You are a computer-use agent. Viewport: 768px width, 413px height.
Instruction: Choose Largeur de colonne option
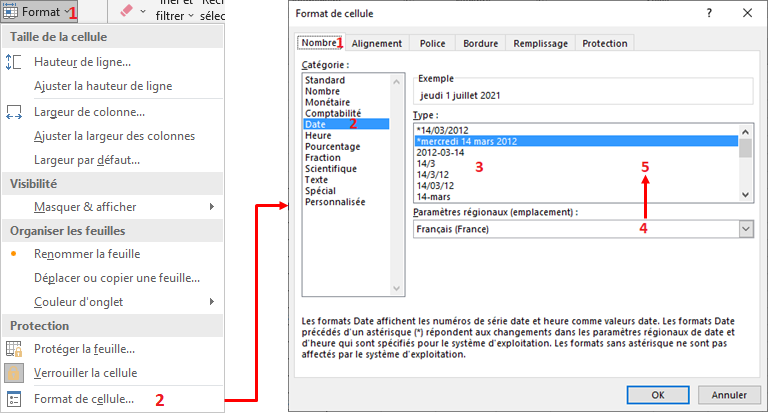(x=113, y=112)
